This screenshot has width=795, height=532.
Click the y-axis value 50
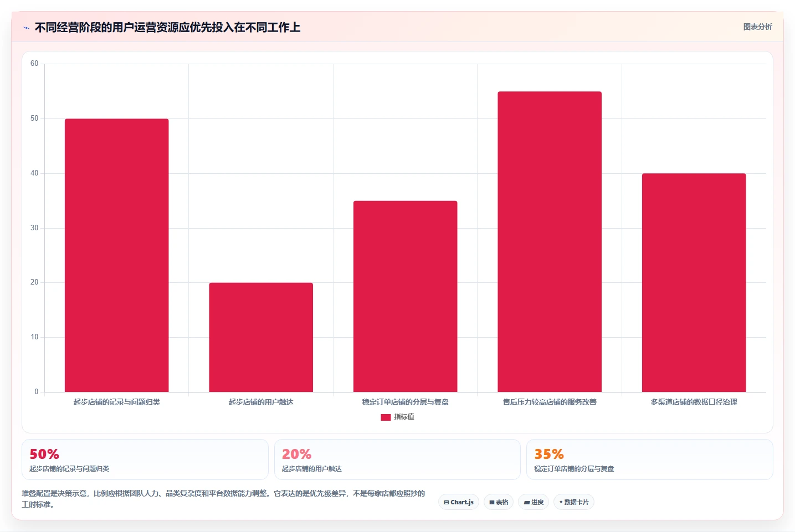[x=34, y=118]
